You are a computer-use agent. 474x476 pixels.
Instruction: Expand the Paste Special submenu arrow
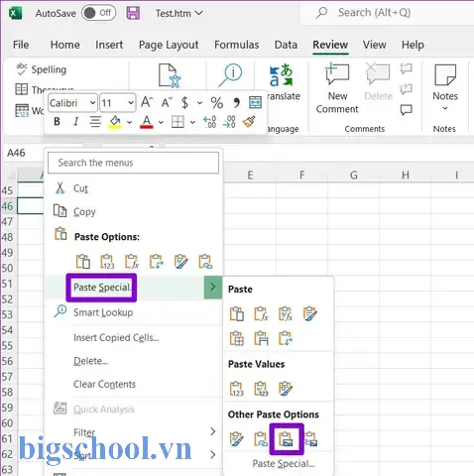[x=213, y=287]
